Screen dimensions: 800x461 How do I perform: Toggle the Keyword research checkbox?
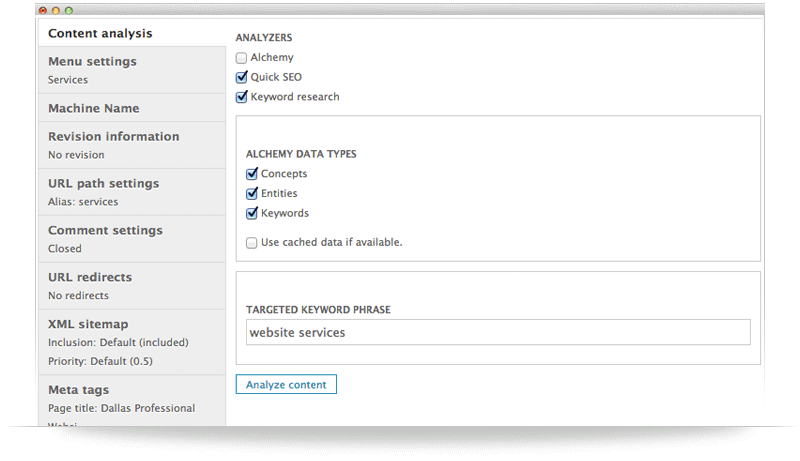tap(241, 96)
